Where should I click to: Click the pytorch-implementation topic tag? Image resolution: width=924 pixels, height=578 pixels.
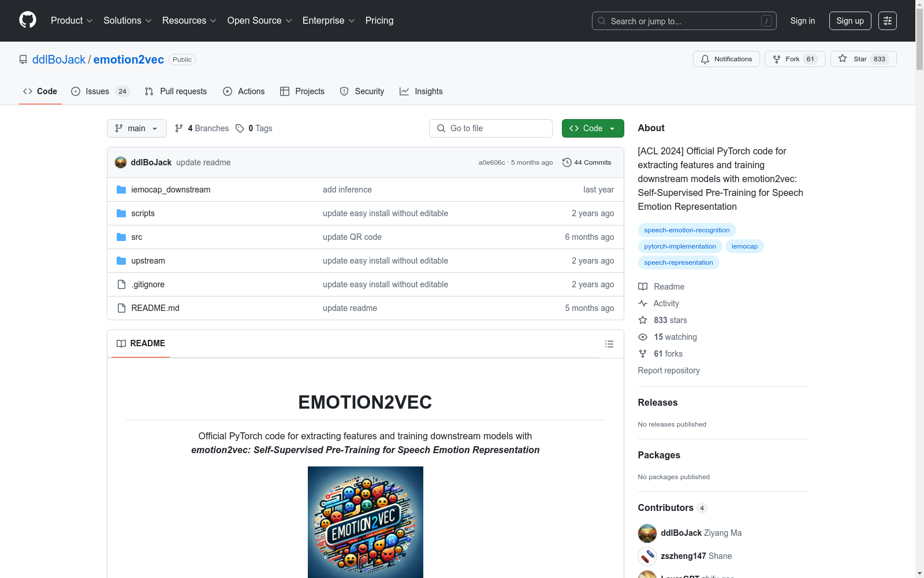[x=680, y=246]
